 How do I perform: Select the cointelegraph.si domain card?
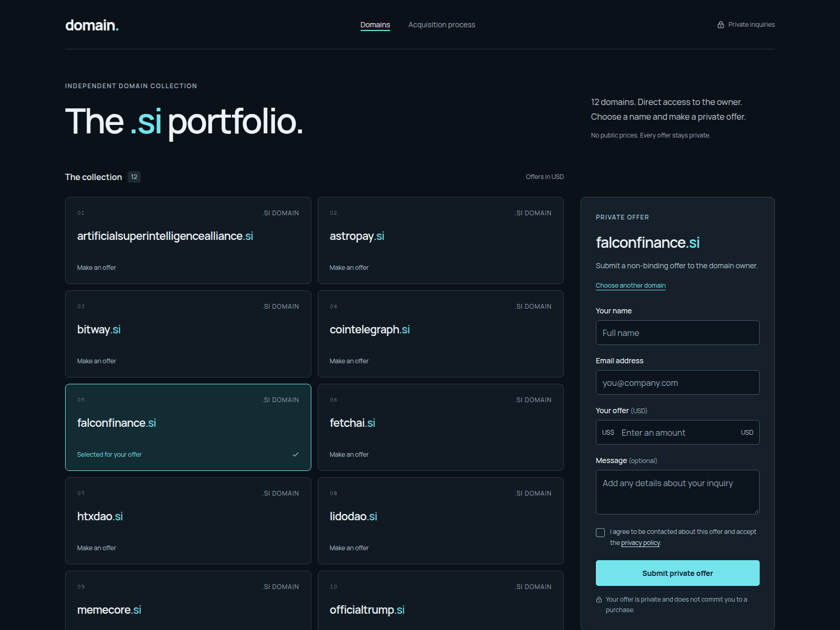(x=440, y=334)
